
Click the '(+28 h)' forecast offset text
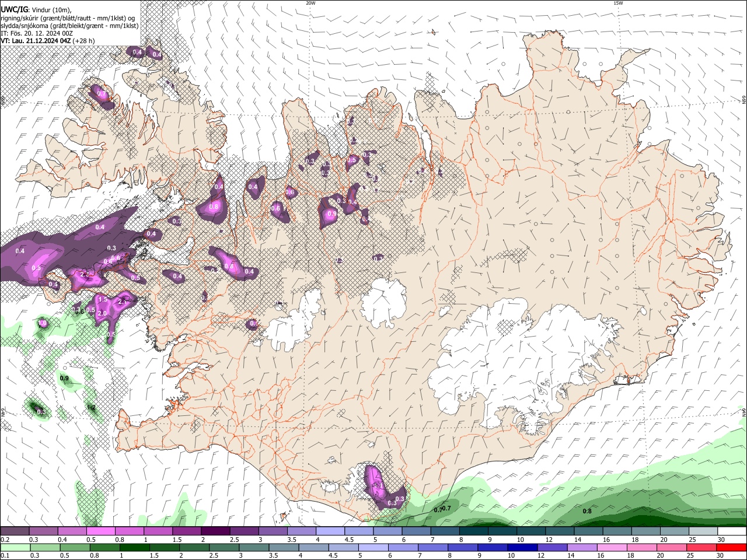[84, 41]
